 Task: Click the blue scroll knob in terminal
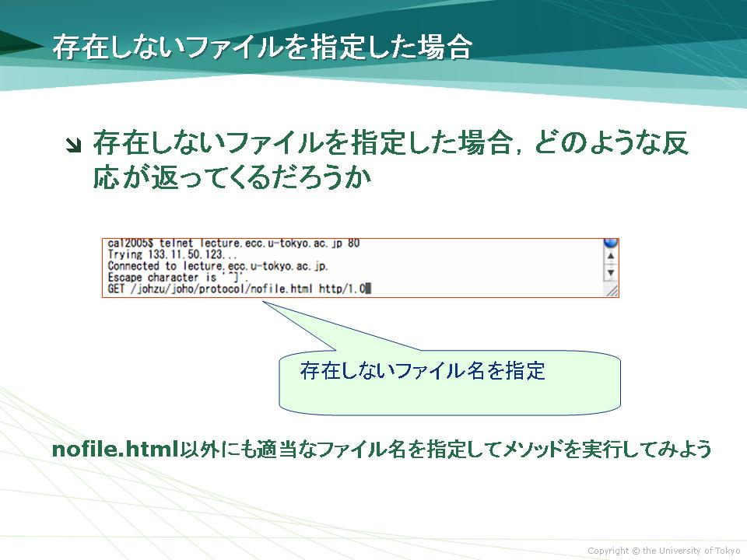coord(610,243)
